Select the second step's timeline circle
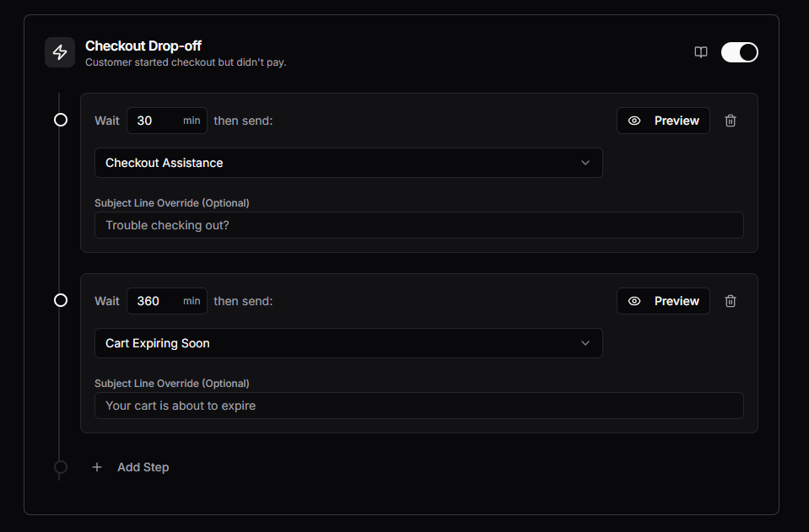 (60, 299)
